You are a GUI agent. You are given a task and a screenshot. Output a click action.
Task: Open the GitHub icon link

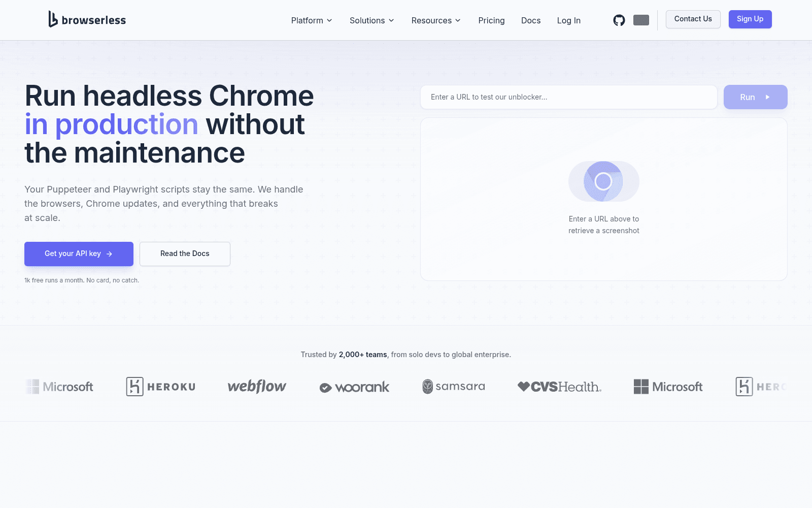[619, 20]
